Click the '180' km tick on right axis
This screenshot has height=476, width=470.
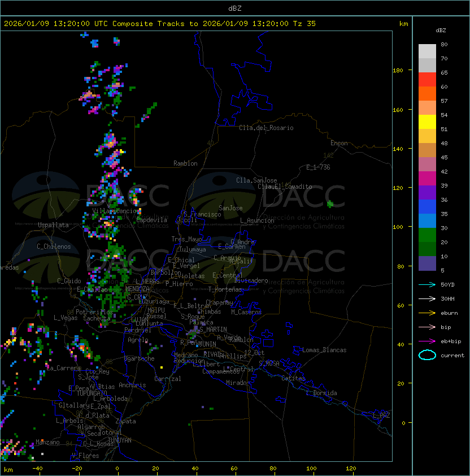pyautogui.click(x=398, y=71)
